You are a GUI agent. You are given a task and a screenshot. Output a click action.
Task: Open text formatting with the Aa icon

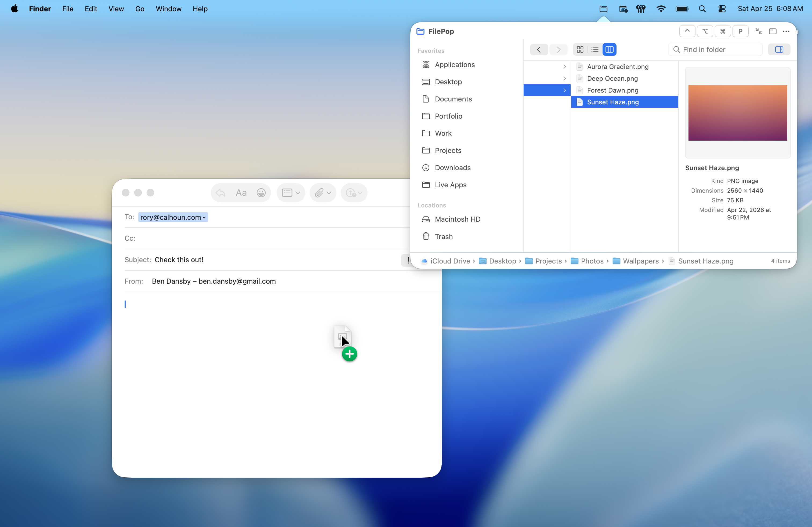point(241,193)
